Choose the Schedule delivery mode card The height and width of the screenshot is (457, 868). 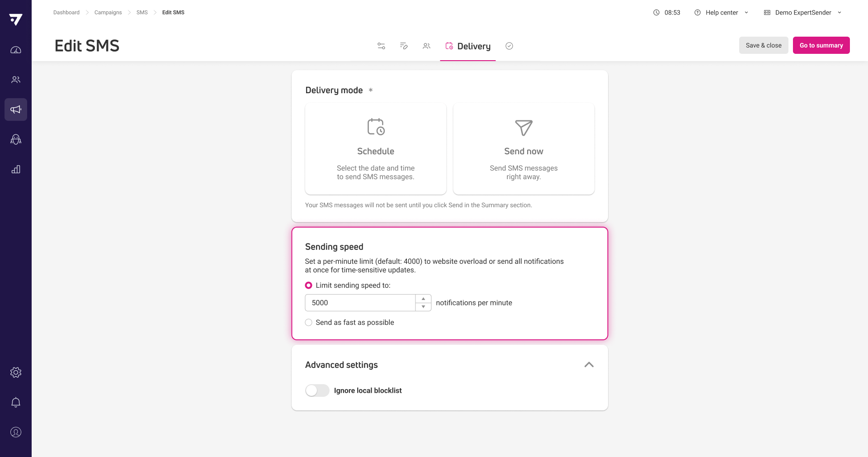(376, 149)
